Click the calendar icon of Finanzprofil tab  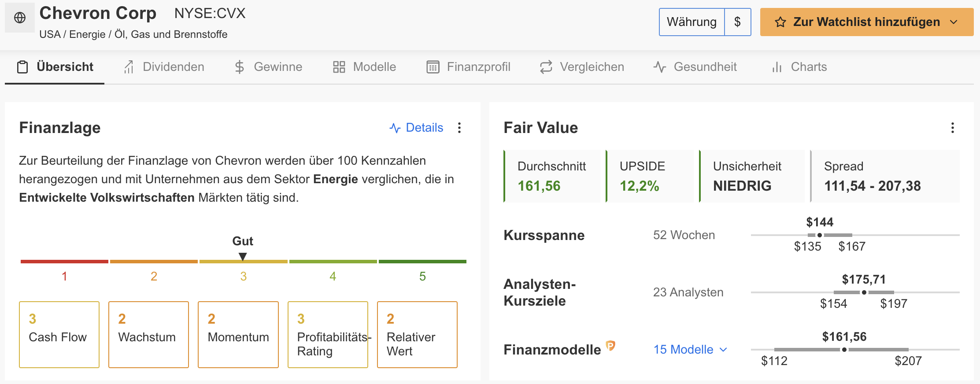coord(433,67)
